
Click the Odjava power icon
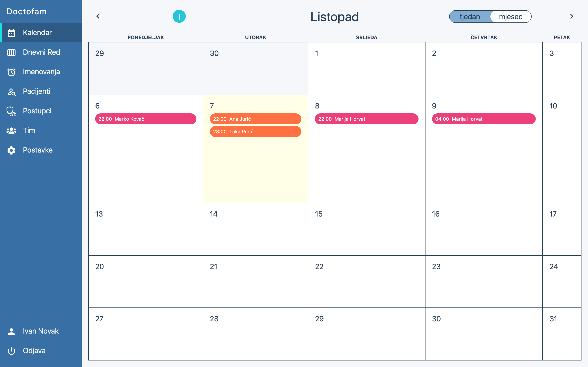[x=11, y=351]
